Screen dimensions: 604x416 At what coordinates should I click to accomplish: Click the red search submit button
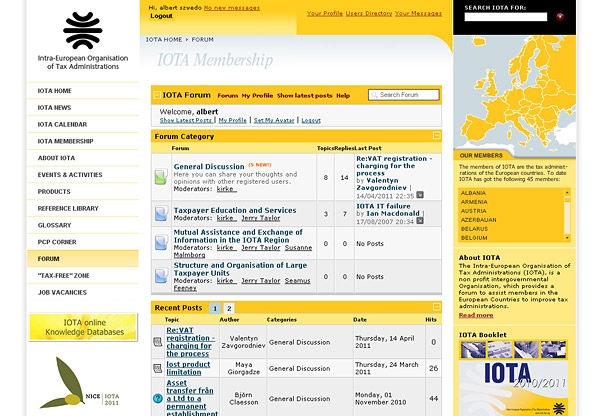pos(560,17)
